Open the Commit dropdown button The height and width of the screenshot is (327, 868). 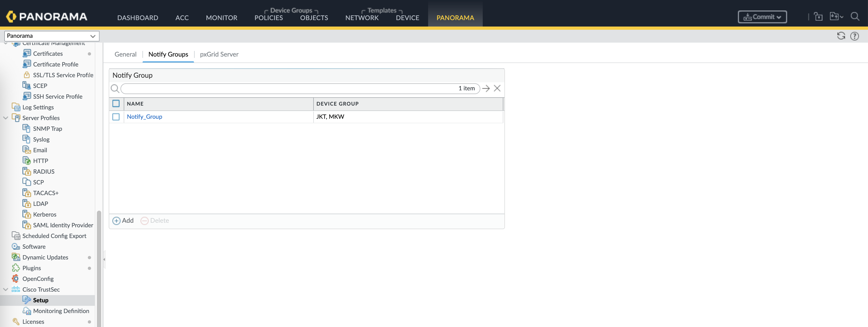click(x=762, y=17)
